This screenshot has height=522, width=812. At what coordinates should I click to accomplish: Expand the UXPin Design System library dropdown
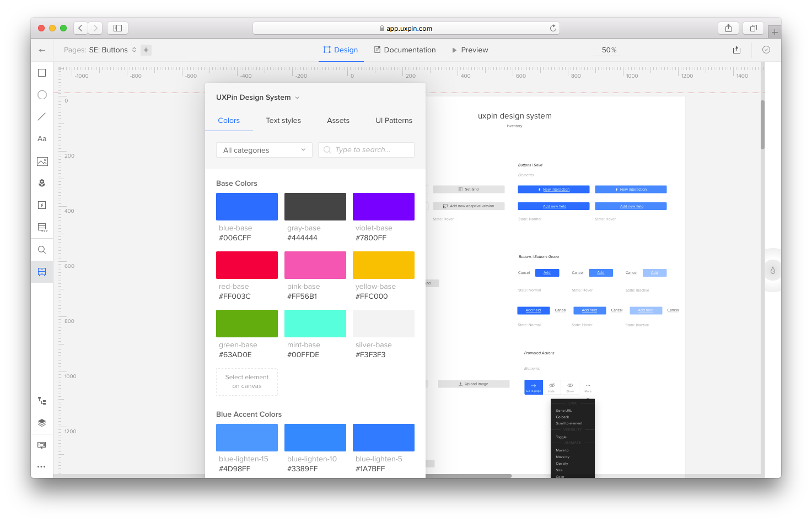[x=258, y=98]
